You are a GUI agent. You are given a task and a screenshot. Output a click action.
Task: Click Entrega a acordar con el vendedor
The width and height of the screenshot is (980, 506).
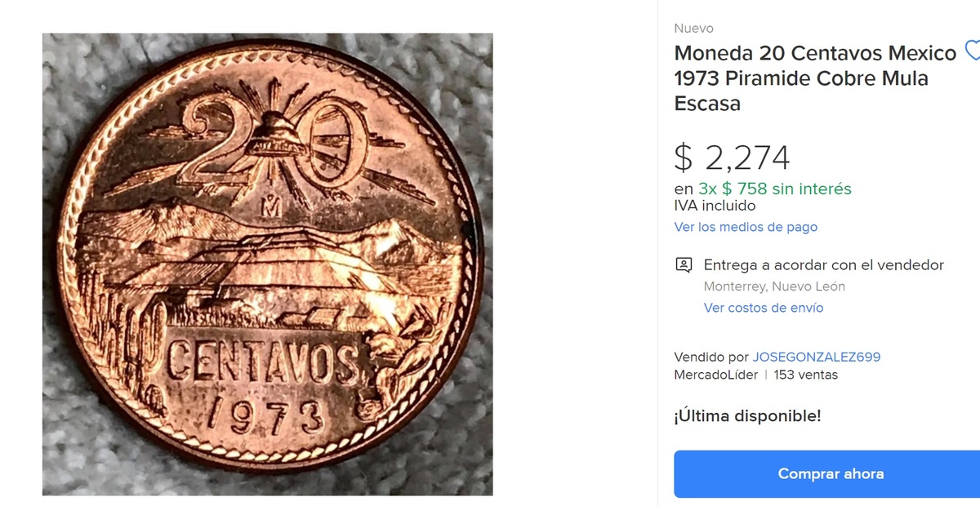tap(824, 265)
